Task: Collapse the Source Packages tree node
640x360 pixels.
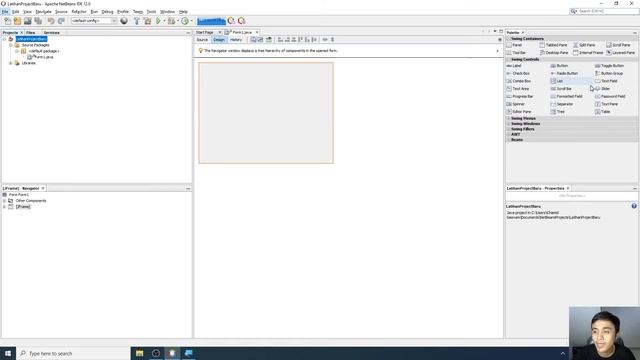Action: click(x=11, y=45)
